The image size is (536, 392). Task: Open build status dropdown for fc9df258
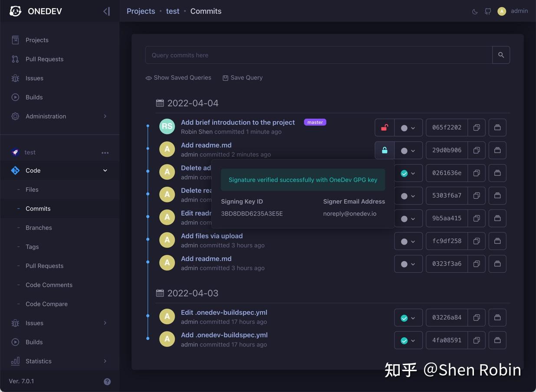[x=408, y=241]
